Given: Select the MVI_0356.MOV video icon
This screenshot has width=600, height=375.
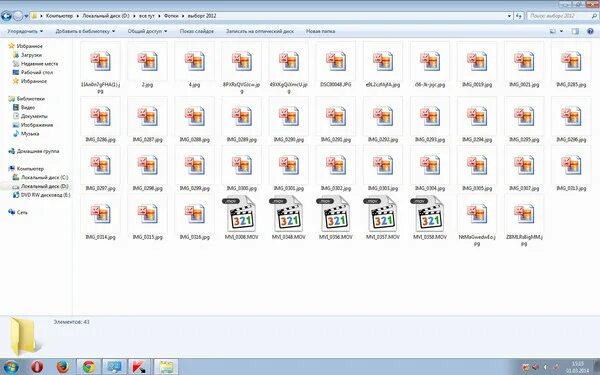Looking at the screenshot, I should click(x=335, y=214).
